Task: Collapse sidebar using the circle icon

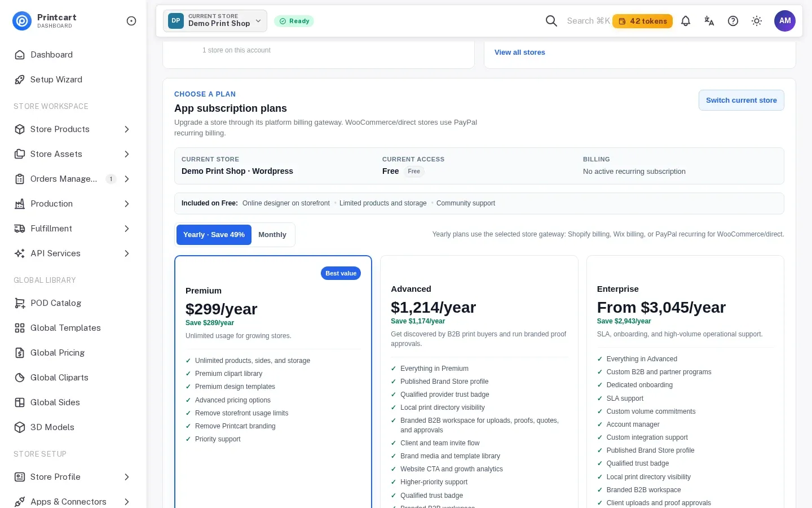Action: 131,21
